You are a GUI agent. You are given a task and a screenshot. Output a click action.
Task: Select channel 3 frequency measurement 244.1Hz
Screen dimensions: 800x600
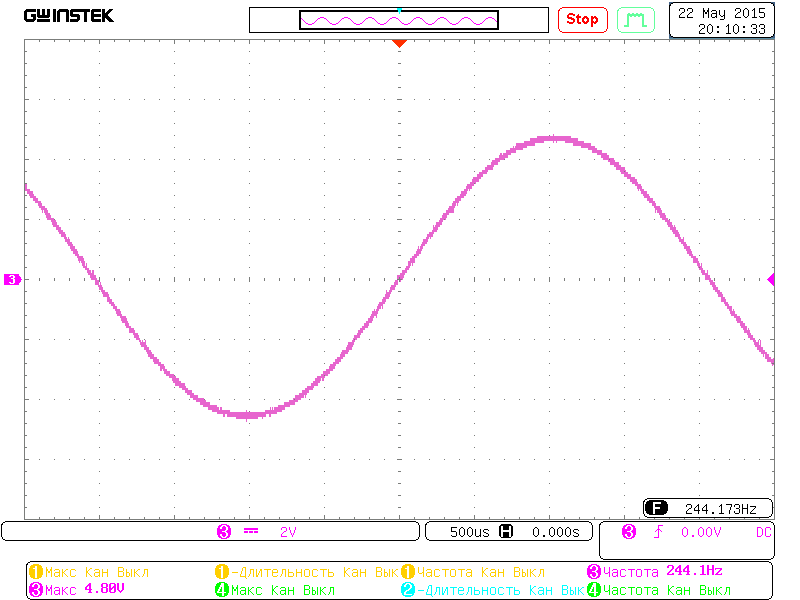pos(655,571)
